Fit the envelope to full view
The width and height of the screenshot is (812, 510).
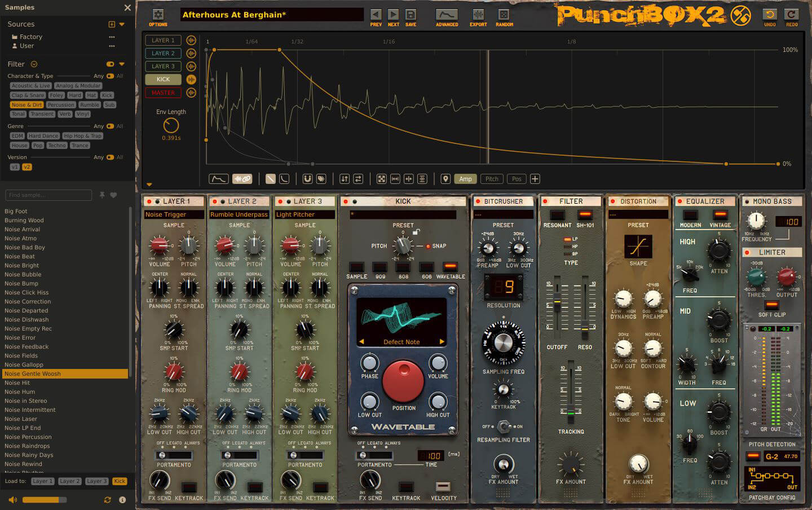pyautogui.click(x=382, y=179)
